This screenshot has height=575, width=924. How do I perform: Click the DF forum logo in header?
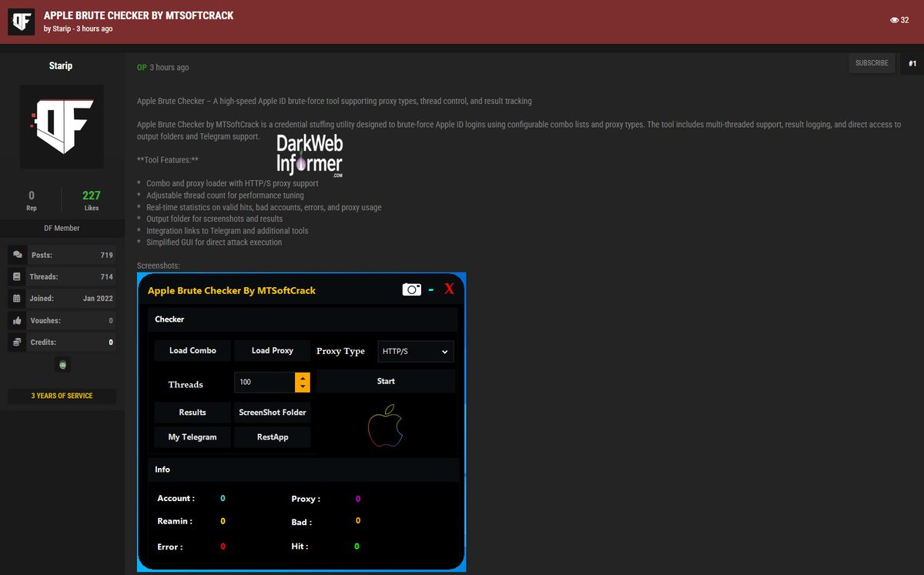[x=21, y=22]
